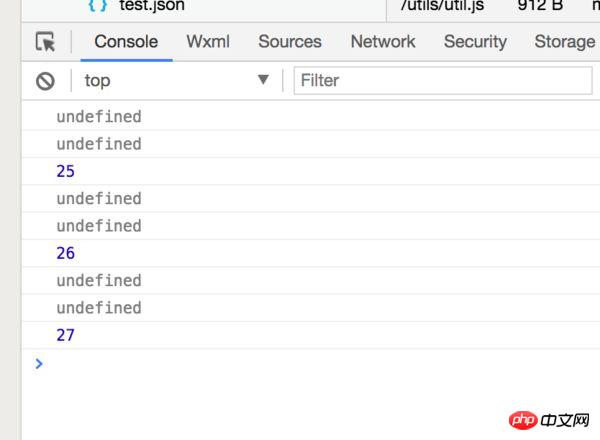The height and width of the screenshot is (440, 600).
Task: Click the /utils/util.js file path
Action: (x=442, y=5)
